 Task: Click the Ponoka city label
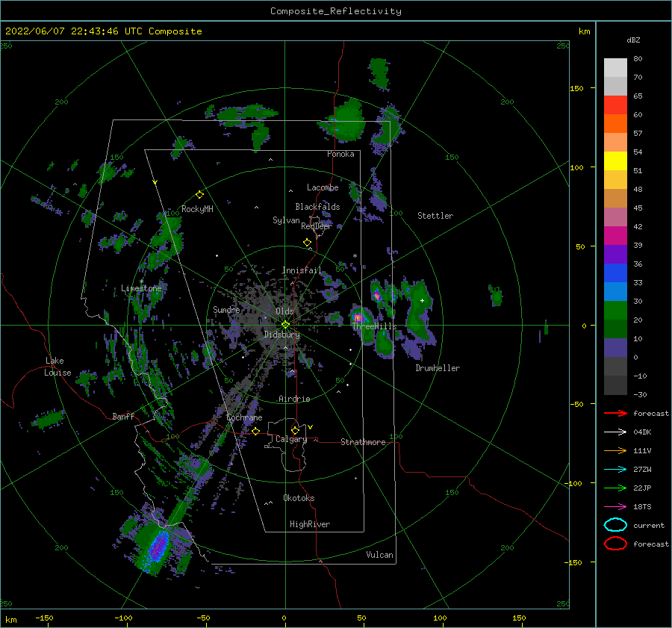pyautogui.click(x=340, y=154)
